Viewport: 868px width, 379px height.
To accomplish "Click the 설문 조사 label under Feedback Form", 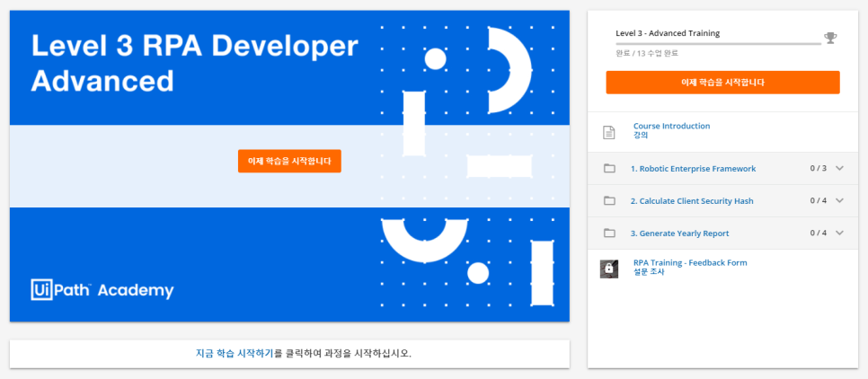I will coord(649,271).
